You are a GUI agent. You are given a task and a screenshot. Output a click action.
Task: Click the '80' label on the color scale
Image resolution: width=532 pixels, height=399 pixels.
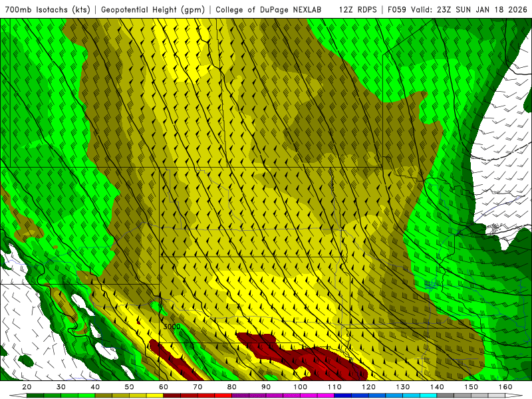point(231,387)
